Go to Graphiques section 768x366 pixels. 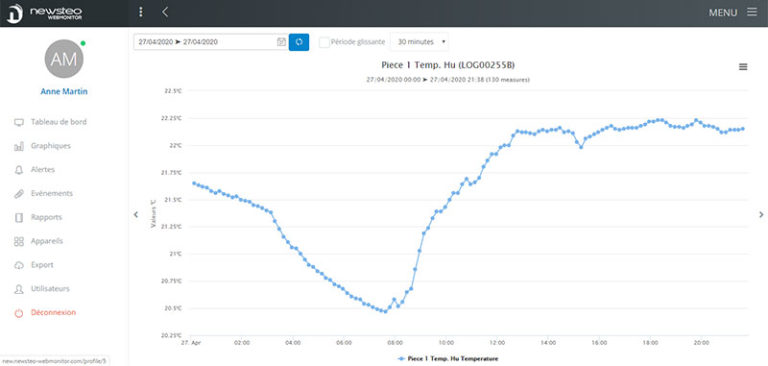pos(51,146)
